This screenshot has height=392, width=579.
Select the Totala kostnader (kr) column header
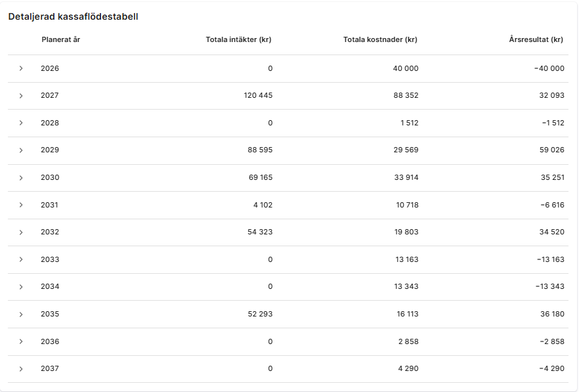[380, 39]
